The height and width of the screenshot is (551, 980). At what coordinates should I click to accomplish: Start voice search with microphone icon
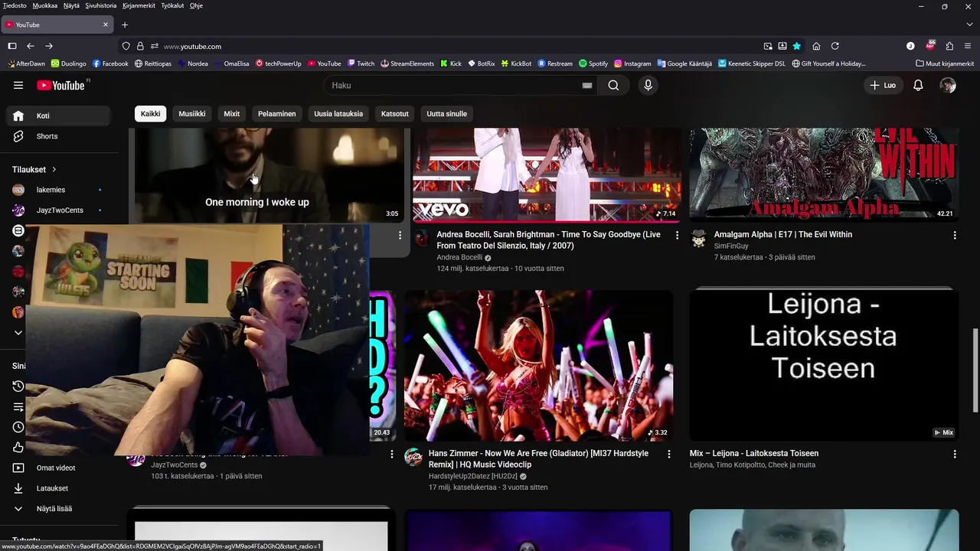pos(648,85)
